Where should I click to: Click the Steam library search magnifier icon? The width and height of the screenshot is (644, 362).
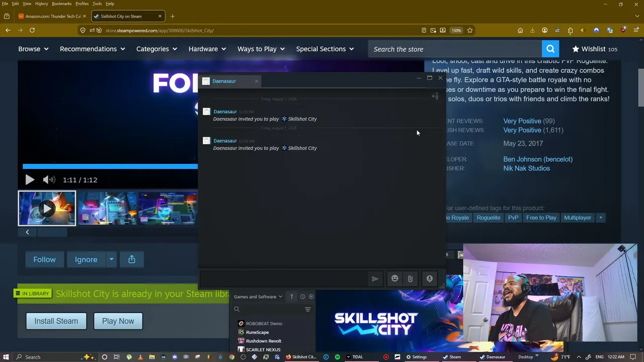236,309
